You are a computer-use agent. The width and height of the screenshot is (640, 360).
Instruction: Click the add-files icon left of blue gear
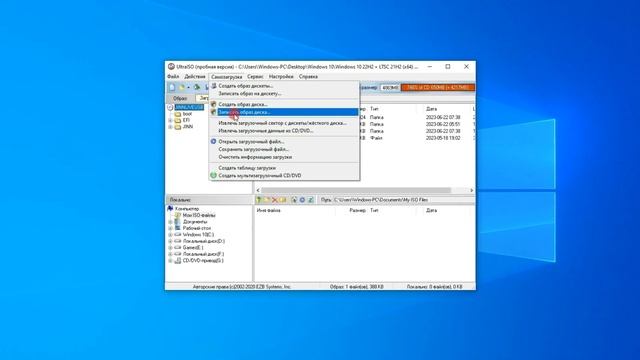[x=294, y=200]
